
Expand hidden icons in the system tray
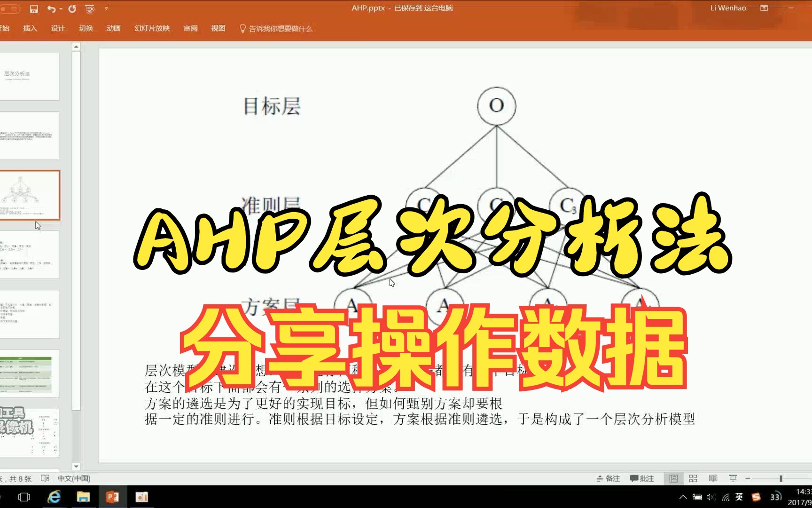click(x=683, y=497)
